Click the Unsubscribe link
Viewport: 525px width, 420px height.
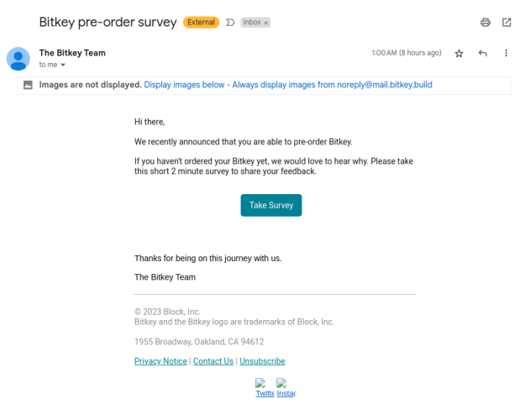tap(262, 361)
